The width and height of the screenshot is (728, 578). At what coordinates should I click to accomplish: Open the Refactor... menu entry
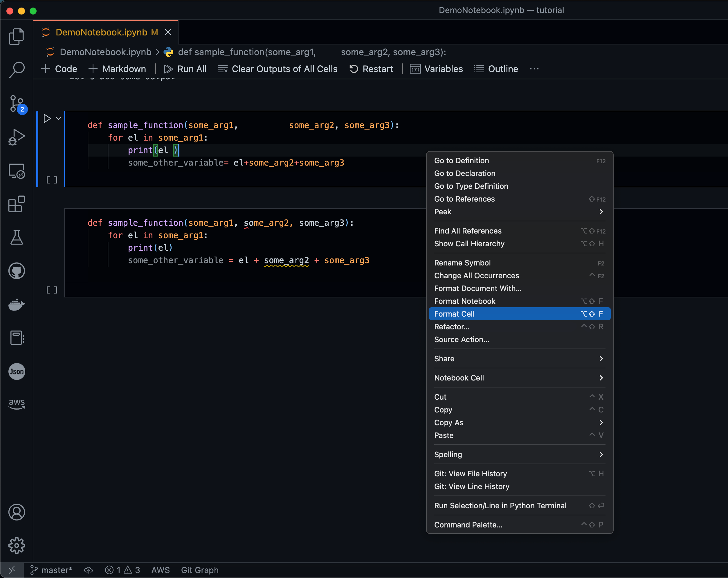pyautogui.click(x=520, y=327)
